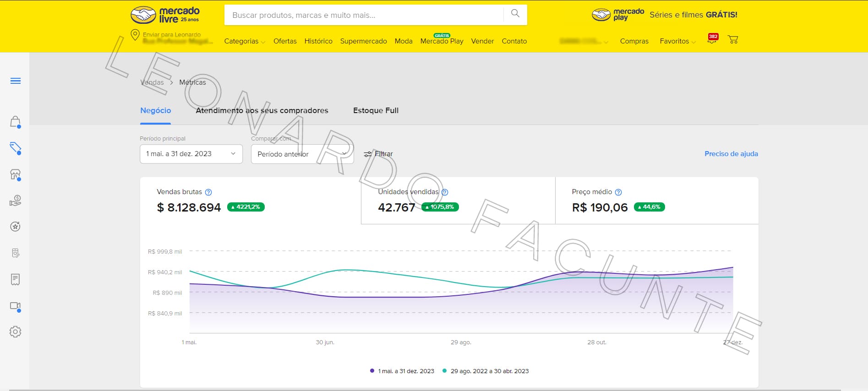Toggle the teal 2022 series legend
This screenshot has height=391, width=868.
(x=486, y=371)
